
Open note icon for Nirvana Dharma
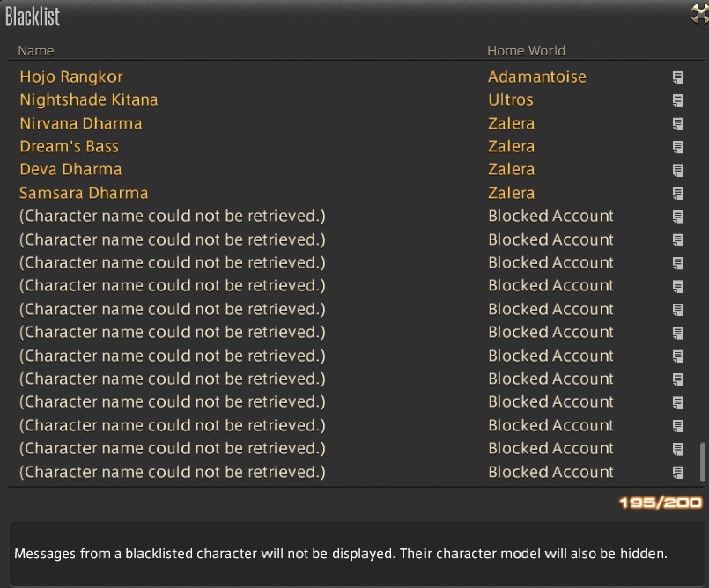pyautogui.click(x=678, y=124)
